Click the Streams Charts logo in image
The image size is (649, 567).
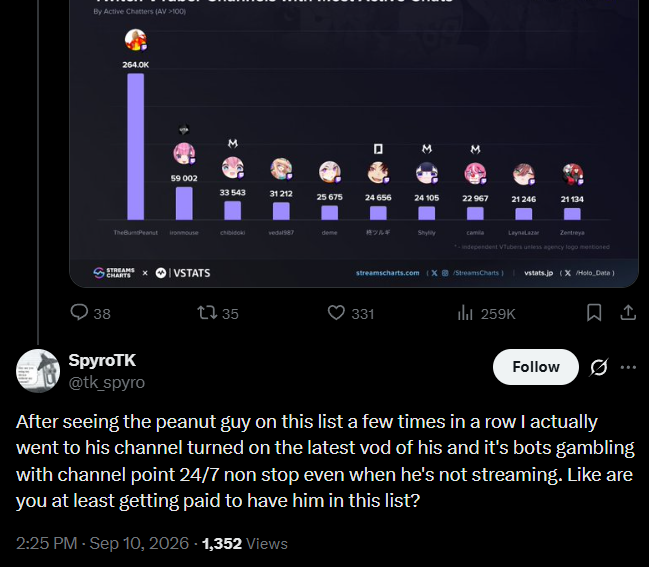pyautogui.click(x=114, y=273)
